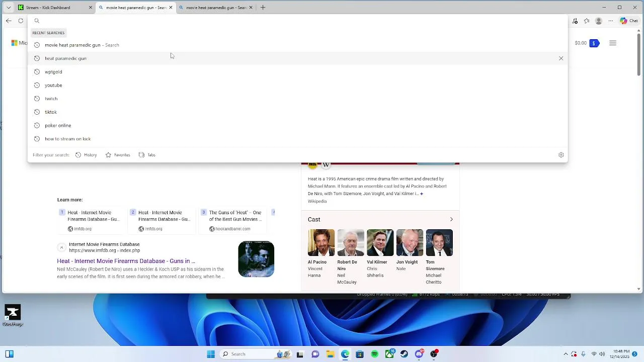Select recent search 'how to stream on kick'

[297, 139]
